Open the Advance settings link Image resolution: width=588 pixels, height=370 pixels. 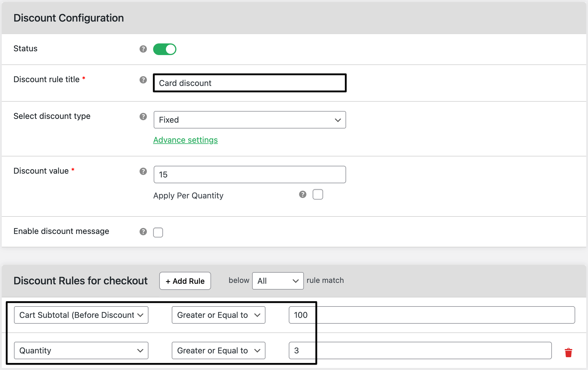pyautogui.click(x=185, y=140)
